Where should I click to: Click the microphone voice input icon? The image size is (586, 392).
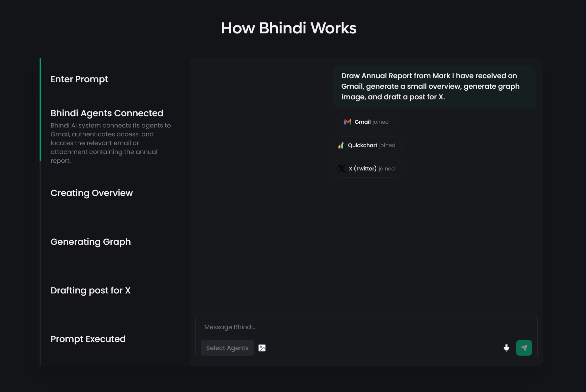(506, 348)
